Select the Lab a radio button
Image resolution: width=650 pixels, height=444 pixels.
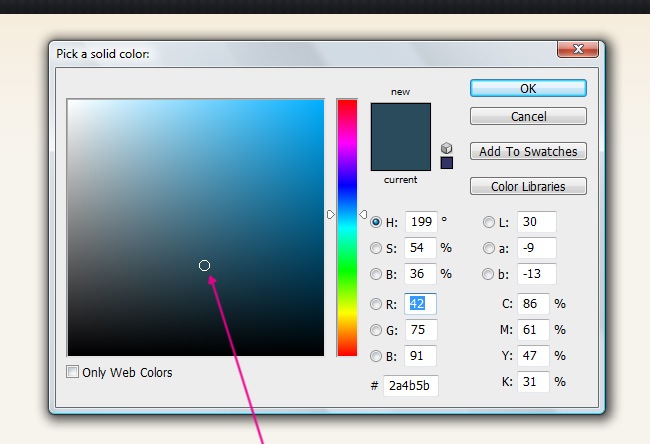coord(489,248)
